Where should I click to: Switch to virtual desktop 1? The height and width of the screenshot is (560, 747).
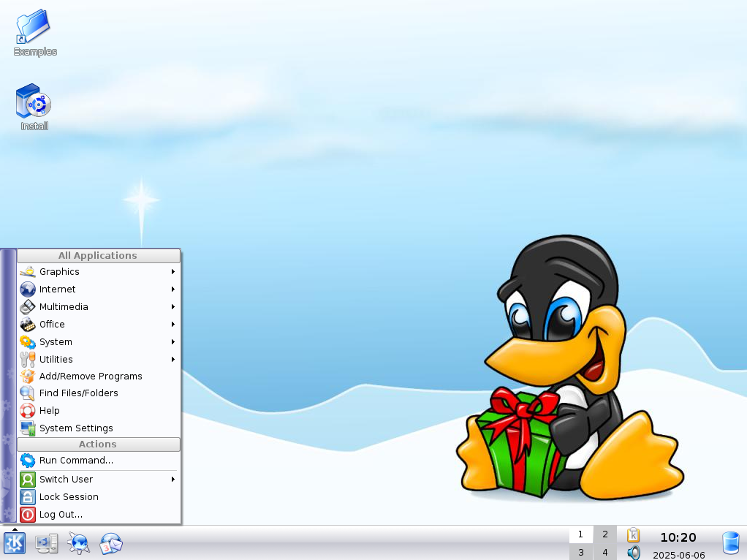coord(581,534)
